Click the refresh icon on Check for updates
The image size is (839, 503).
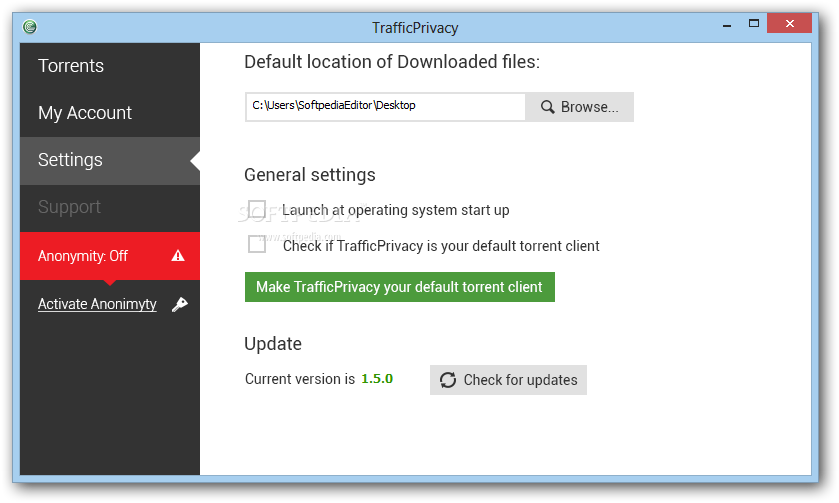tap(448, 380)
